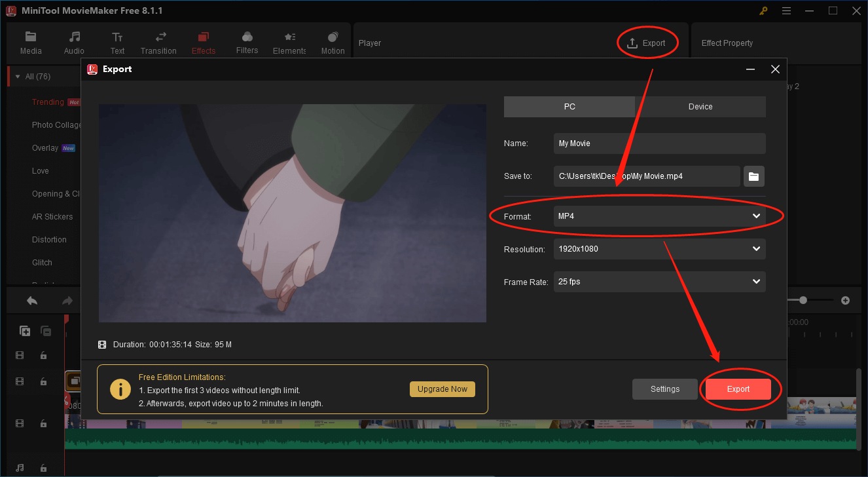Screen dimensions: 868x477
Task: Adjust the timeline zoom slider handle
Action: [x=803, y=300]
